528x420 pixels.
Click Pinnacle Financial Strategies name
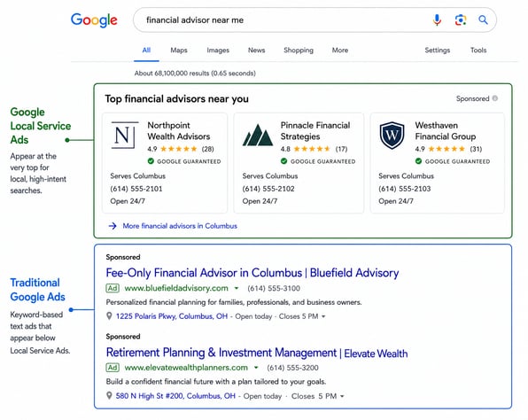315,130
